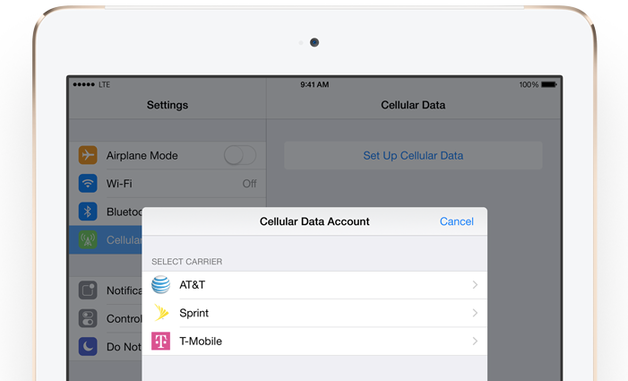Tap Set Up Cellular Data link
This screenshot has width=628, height=381.
pyautogui.click(x=413, y=155)
